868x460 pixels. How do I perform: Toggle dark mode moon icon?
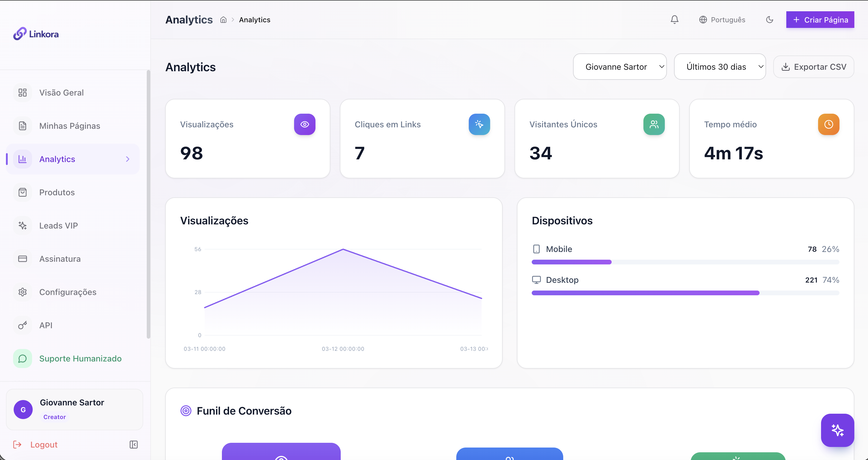pos(770,20)
